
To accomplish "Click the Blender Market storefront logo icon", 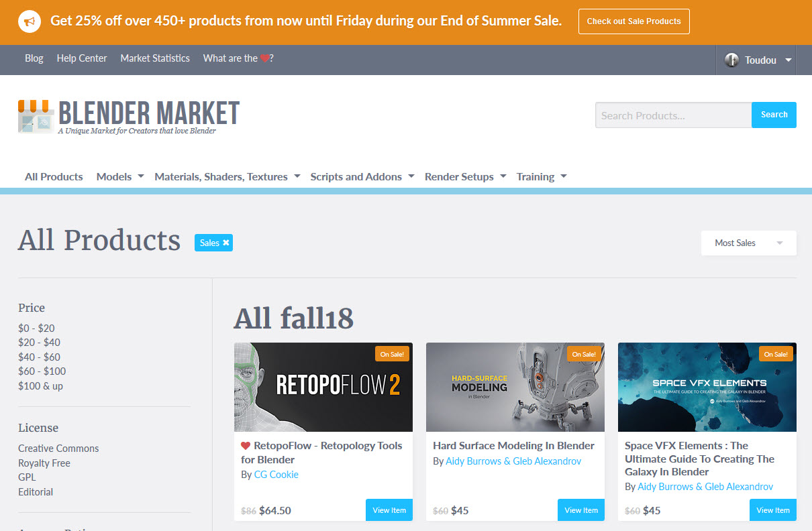I will (x=36, y=116).
